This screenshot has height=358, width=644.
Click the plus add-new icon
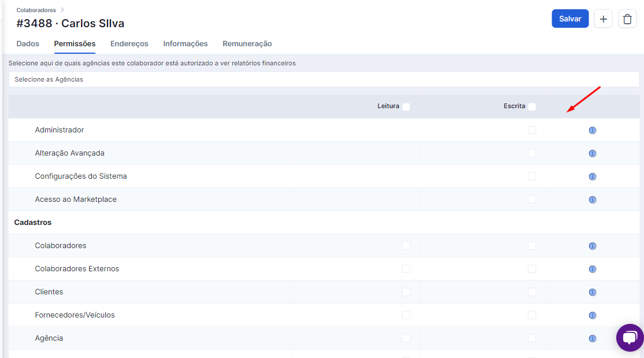[603, 19]
